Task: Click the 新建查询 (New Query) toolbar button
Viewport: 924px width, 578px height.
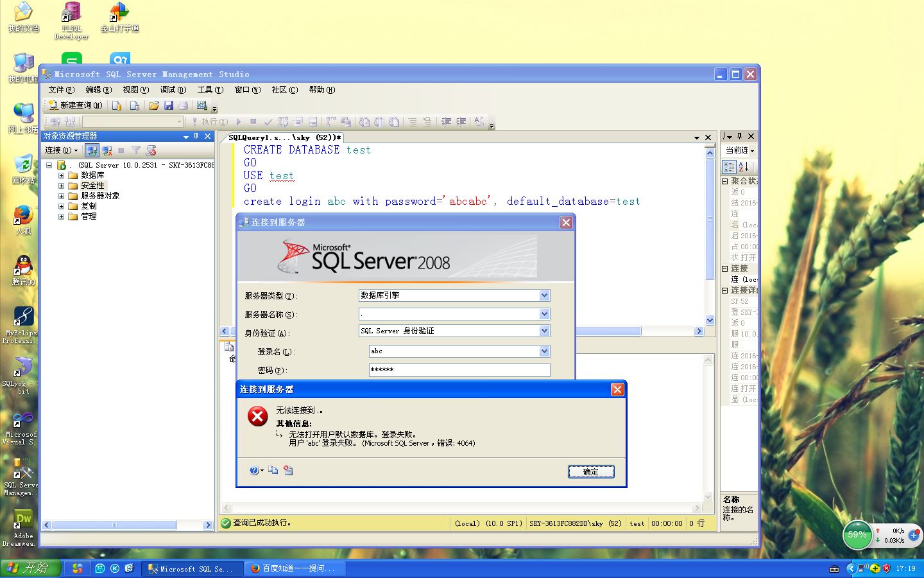Action: coord(75,105)
